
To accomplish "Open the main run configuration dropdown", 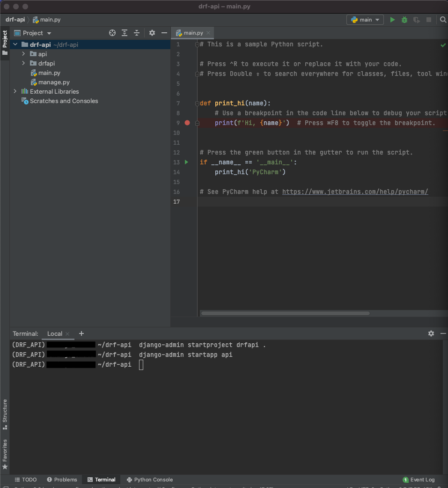I will [x=365, y=20].
